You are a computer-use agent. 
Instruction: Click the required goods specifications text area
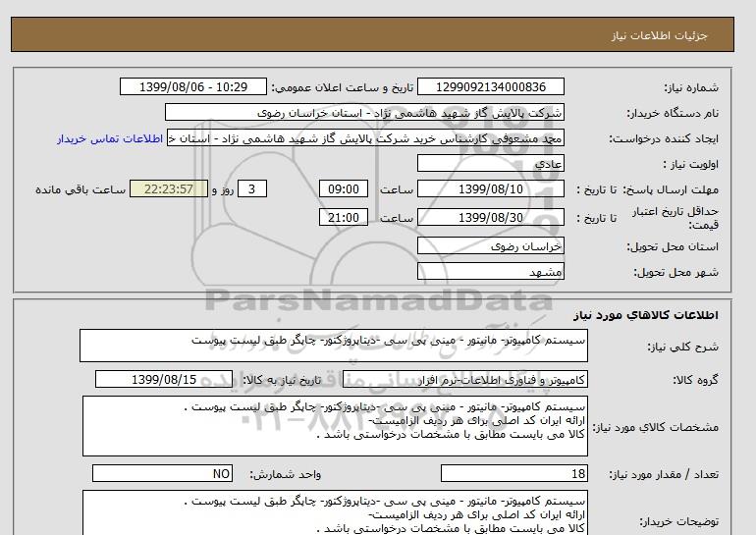coord(334,426)
